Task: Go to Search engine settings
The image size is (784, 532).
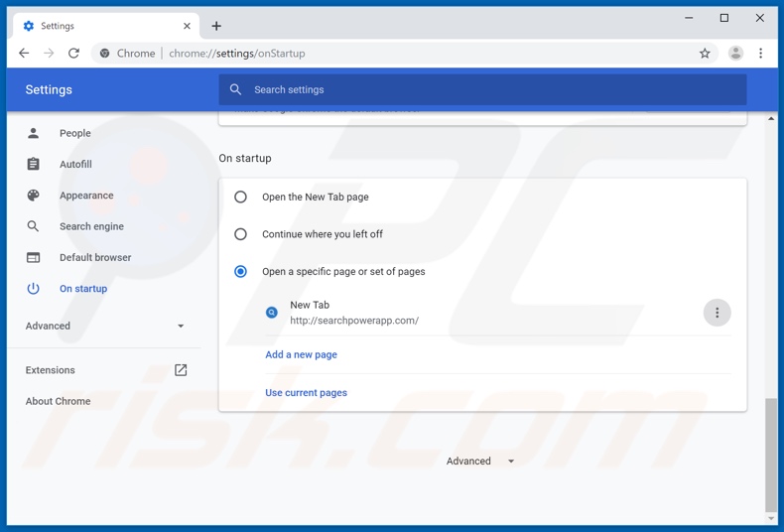Action: point(91,226)
